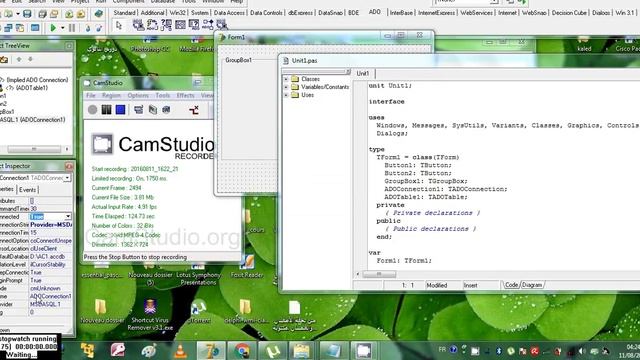This screenshot has height=360, width=640.
Task: Open the Tools menu in CamStudio
Action: 162,95
